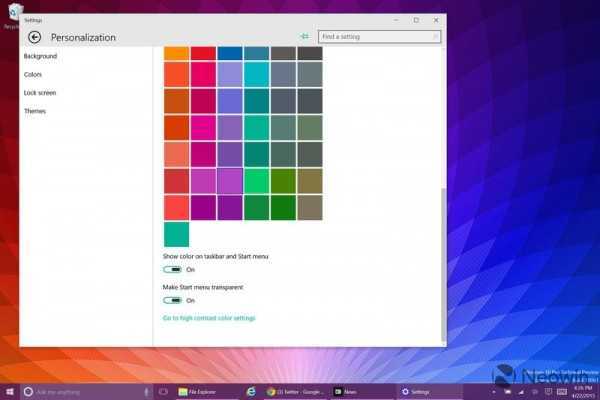The image size is (600, 400).
Task: Open the Windows Start menu
Action: point(10,392)
